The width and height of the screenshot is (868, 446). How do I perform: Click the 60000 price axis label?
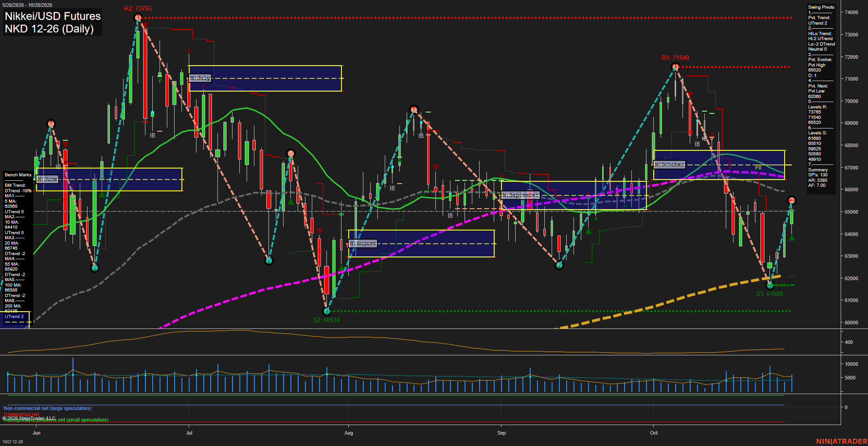[x=852, y=323]
